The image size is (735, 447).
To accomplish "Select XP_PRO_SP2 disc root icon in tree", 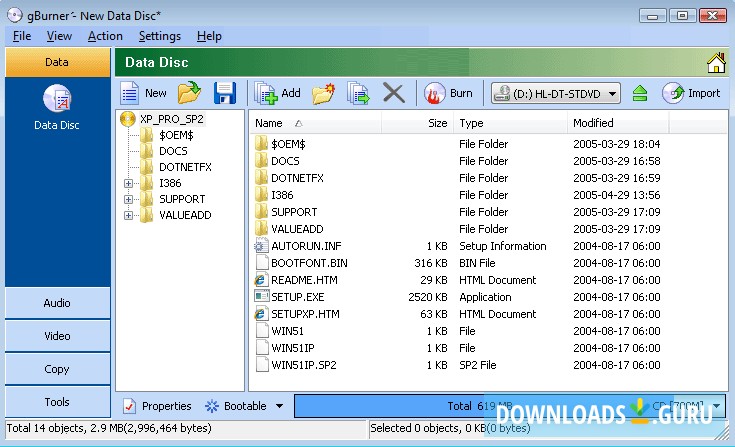I will click(x=128, y=119).
